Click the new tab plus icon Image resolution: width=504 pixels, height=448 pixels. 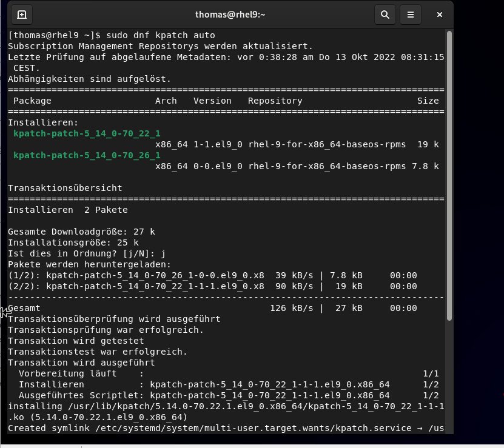coord(22,15)
